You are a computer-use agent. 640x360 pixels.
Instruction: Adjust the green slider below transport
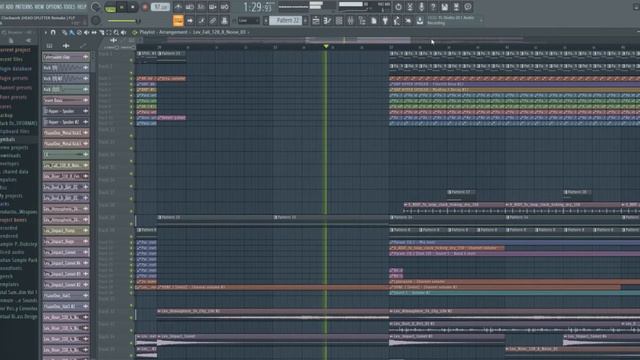(x=124, y=21)
